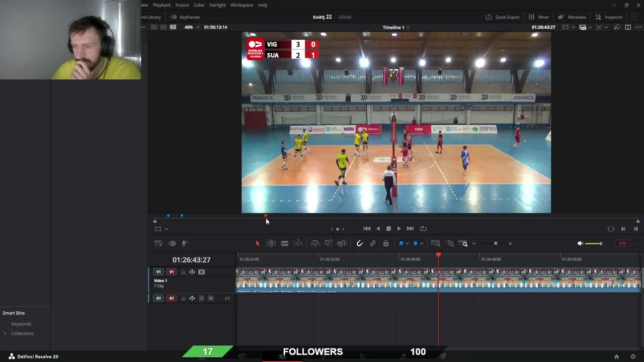Disable the Video 1 track
The height and width of the screenshot is (362, 644).
click(201, 272)
